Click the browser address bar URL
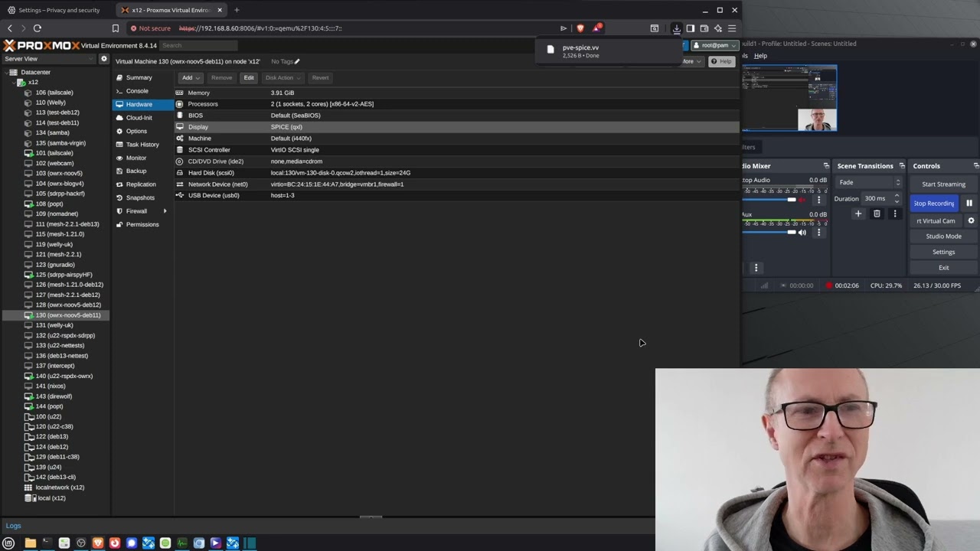980x551 pixels. (260, 28)
